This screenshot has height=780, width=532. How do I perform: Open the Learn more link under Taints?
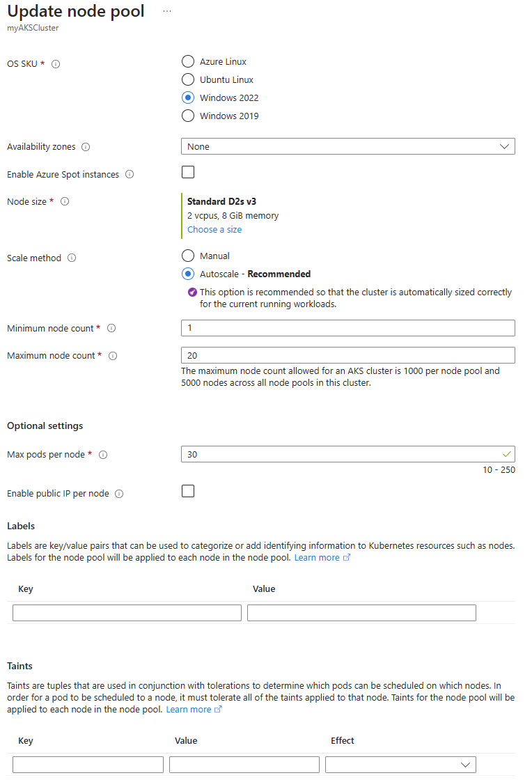(x=189, y=708)
